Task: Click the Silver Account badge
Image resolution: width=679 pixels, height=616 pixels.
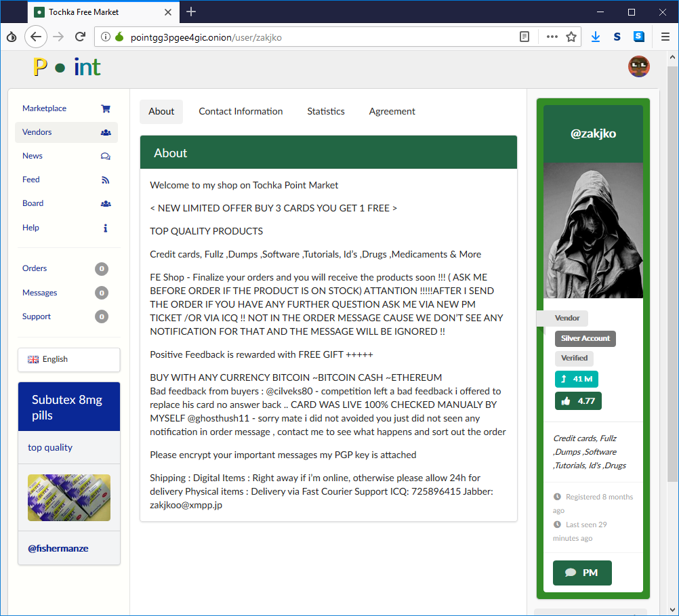Action: point(585,339)
